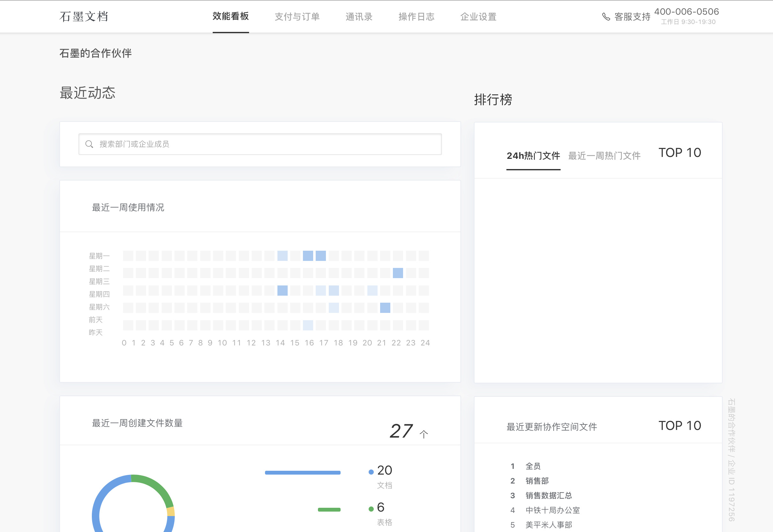
Task: Click the 昨天 row label
Action: [95, 332]
